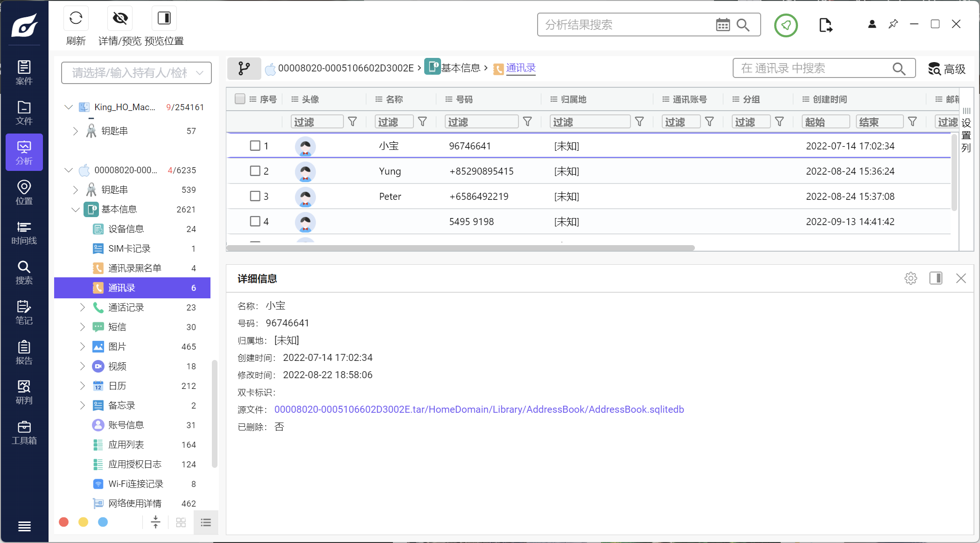Expand the 通话记录 tree node

click(83, 308)
